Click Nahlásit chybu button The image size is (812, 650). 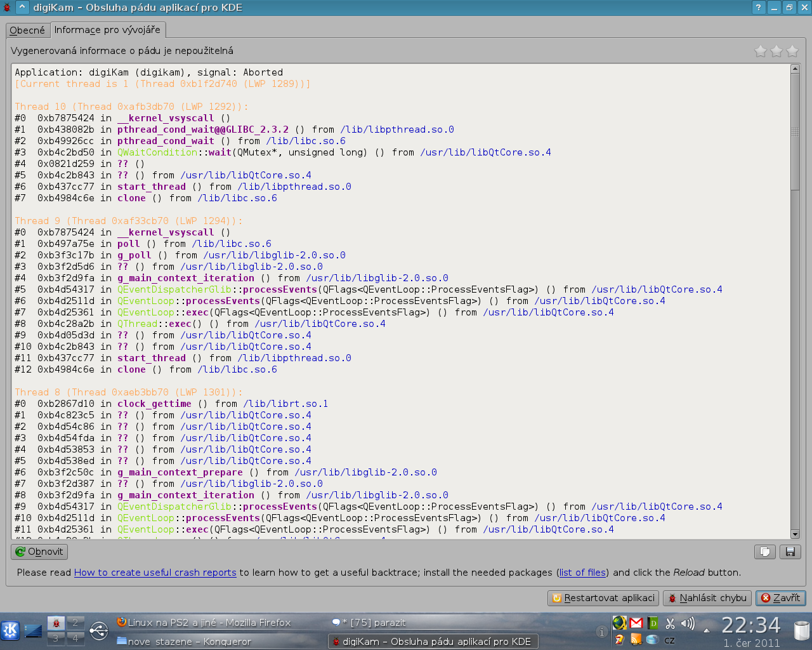pos(707,598)
